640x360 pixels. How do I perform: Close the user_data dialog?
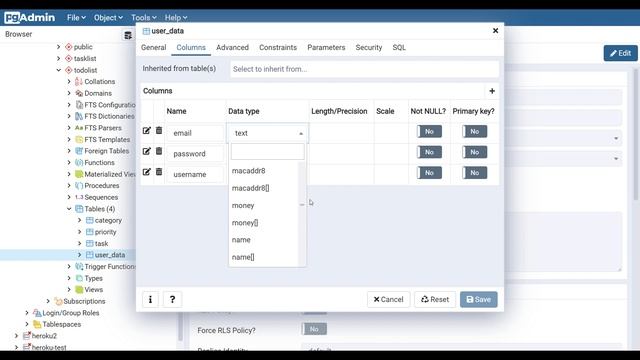coord(495,31)
